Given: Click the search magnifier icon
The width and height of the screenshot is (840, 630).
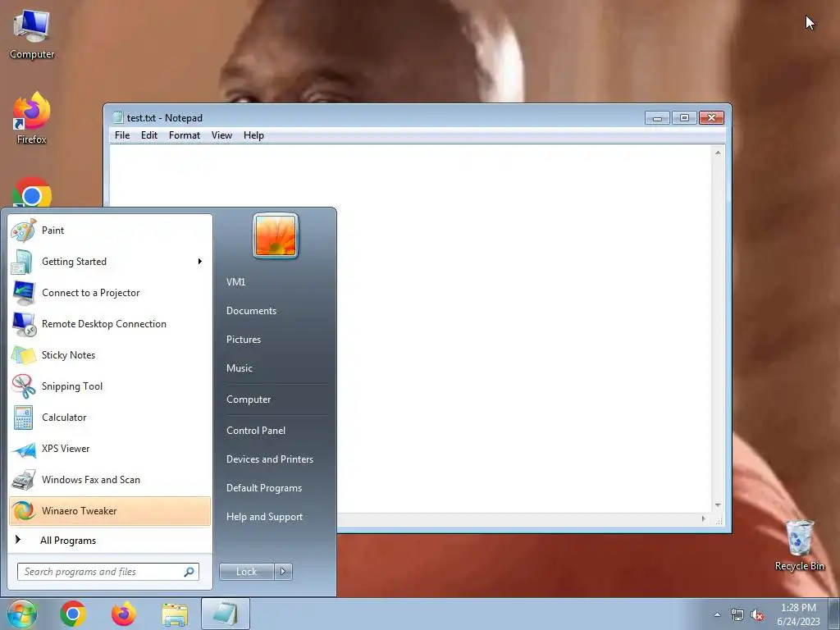Looking at the screenshot, I should click(189, 572).
